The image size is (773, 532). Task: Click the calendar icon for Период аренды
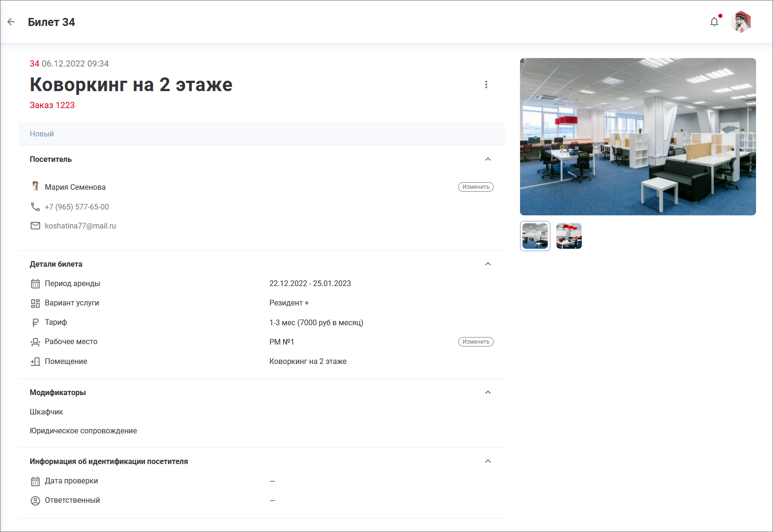coord(35,284)
